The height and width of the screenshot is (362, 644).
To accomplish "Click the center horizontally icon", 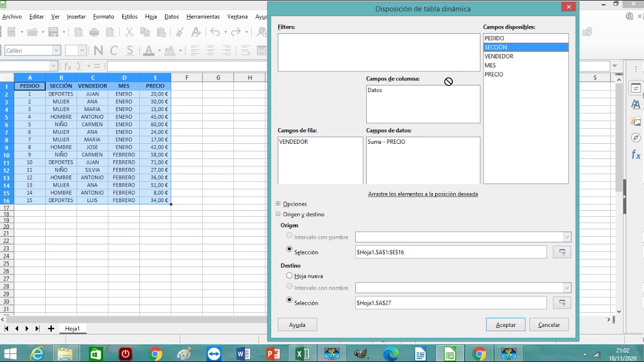I will click(x=211, y=50).
